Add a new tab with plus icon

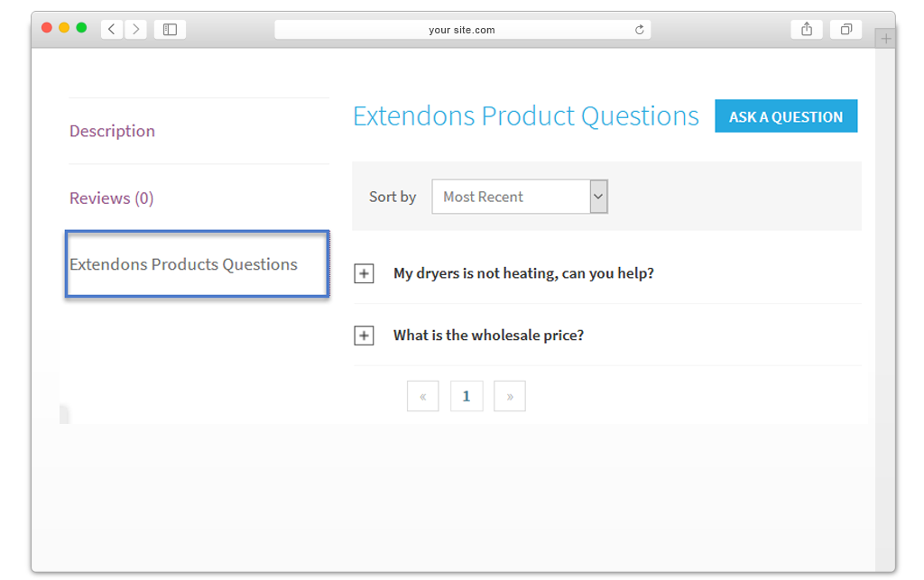[x=885, y=39]
